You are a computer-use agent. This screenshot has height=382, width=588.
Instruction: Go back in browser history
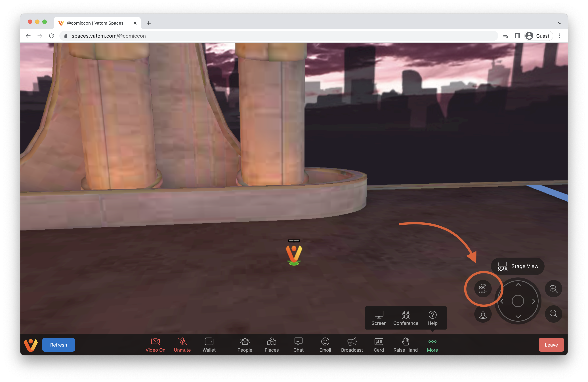click(28, 36)
